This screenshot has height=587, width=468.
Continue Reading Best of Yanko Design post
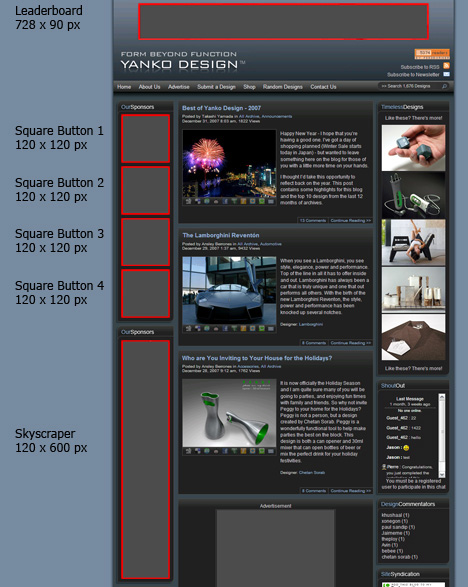(x=351, y=220)
